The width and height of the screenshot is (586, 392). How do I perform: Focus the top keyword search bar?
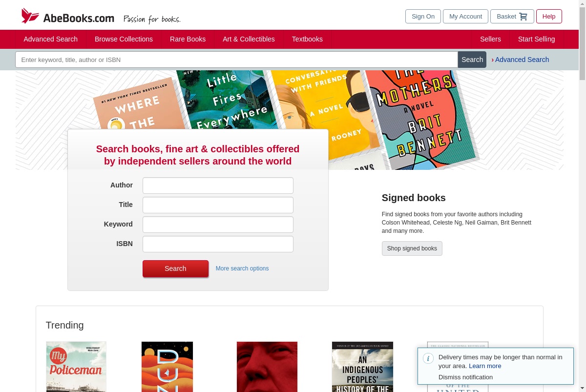(236, 60)
